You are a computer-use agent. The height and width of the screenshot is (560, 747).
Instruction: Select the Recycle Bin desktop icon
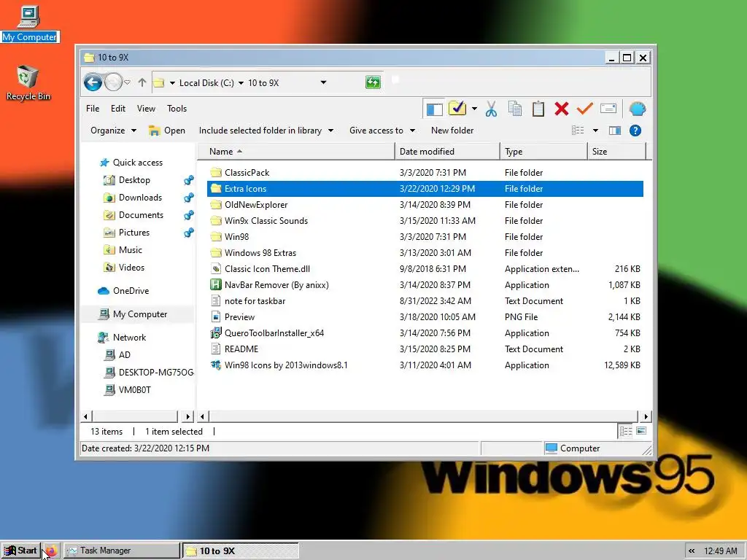point(28,83)
